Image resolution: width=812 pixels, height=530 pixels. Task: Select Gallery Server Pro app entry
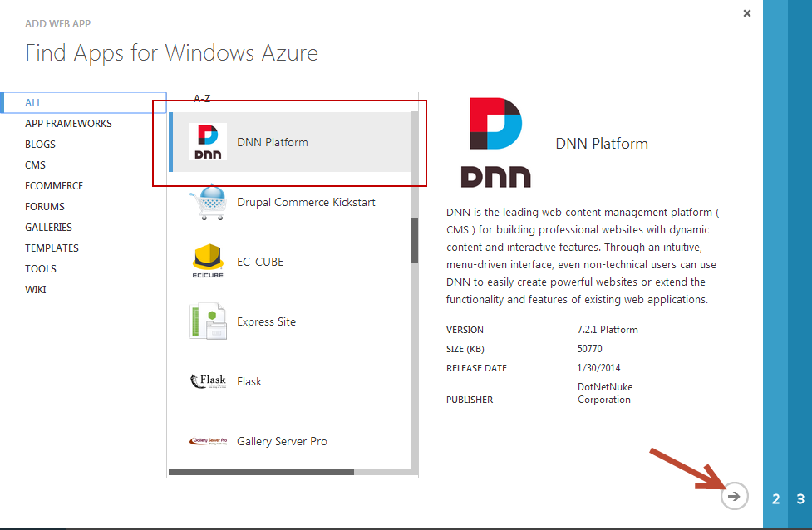[x=290, y=441]
